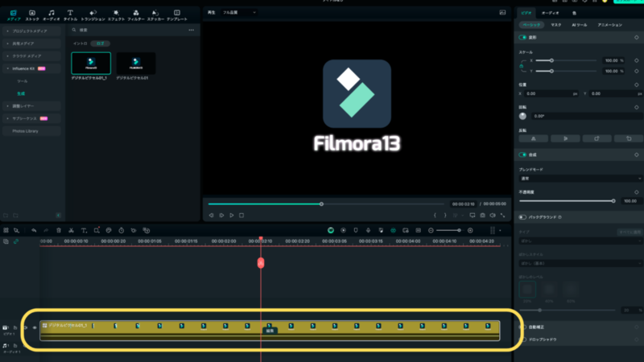Toggle the バックグラウンド switch
644x362 pixels.
point(522,217)
